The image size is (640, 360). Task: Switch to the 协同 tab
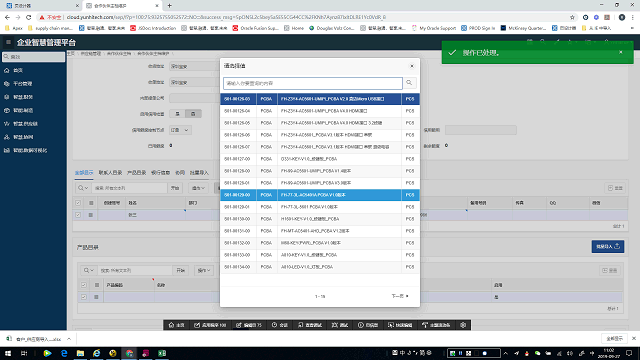(180, 173)
